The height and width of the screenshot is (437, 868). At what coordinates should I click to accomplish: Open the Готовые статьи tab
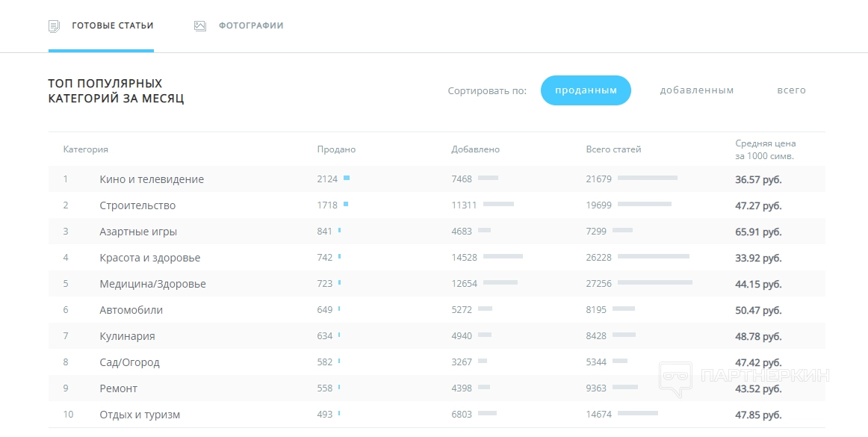coord(112,25)
